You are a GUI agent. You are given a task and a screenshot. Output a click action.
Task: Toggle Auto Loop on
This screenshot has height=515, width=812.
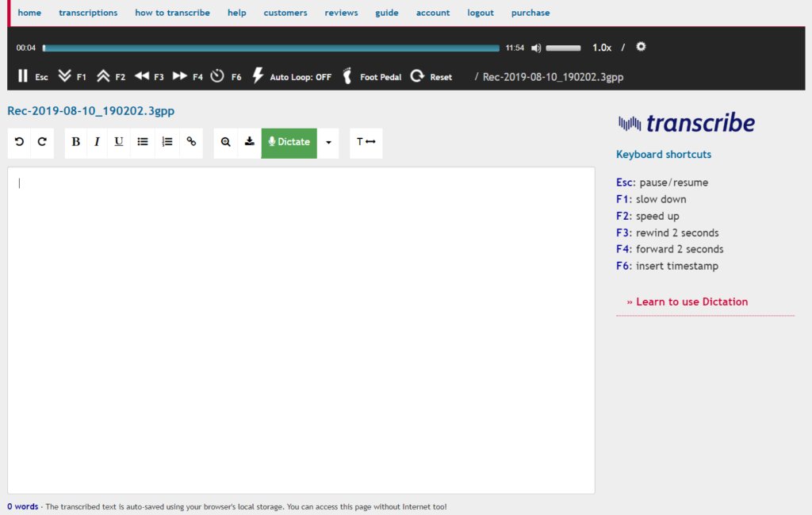pos(292,77)
